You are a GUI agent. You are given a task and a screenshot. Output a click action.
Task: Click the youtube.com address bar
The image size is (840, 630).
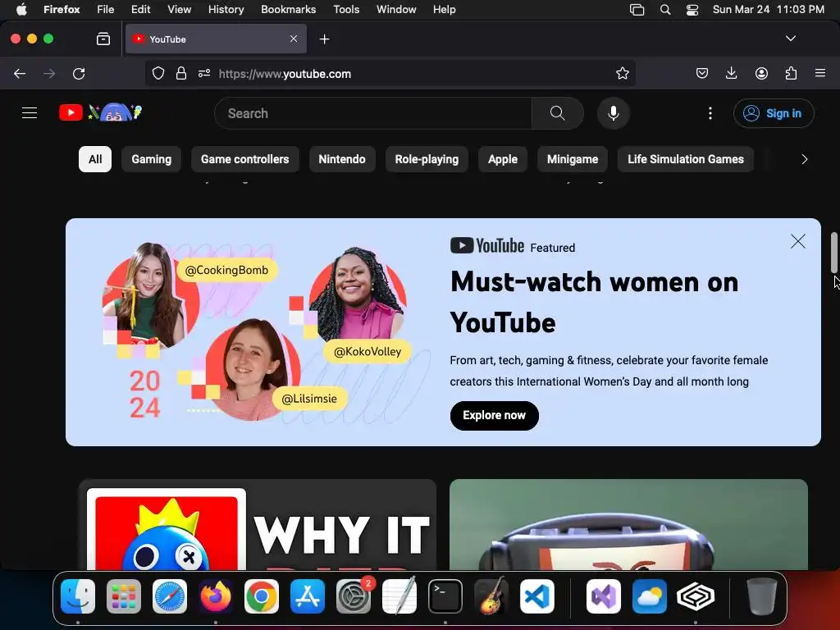point(391,73)
